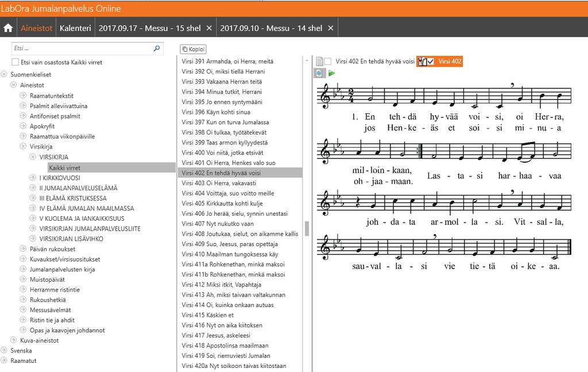Viewport: 588px width, 372px height.
Task: Uncheck the checked box in orange Virsi 402 tab
Action: click(x=431, y=61)
